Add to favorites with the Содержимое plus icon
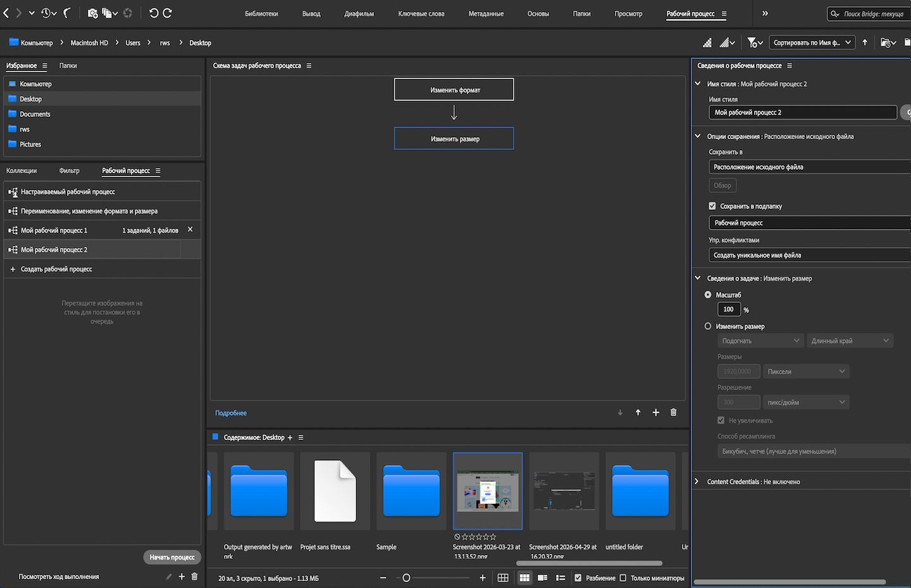 point(290,438)
